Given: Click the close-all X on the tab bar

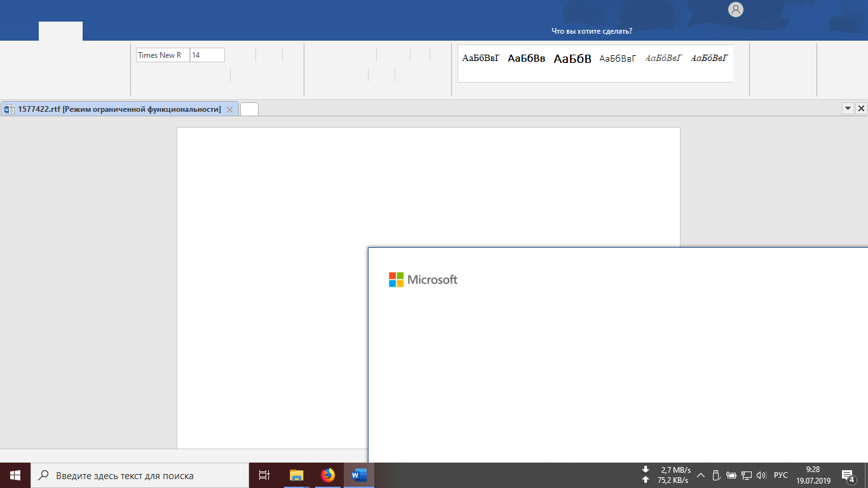Looking at the screenshot, I should [x=861, y=109].
